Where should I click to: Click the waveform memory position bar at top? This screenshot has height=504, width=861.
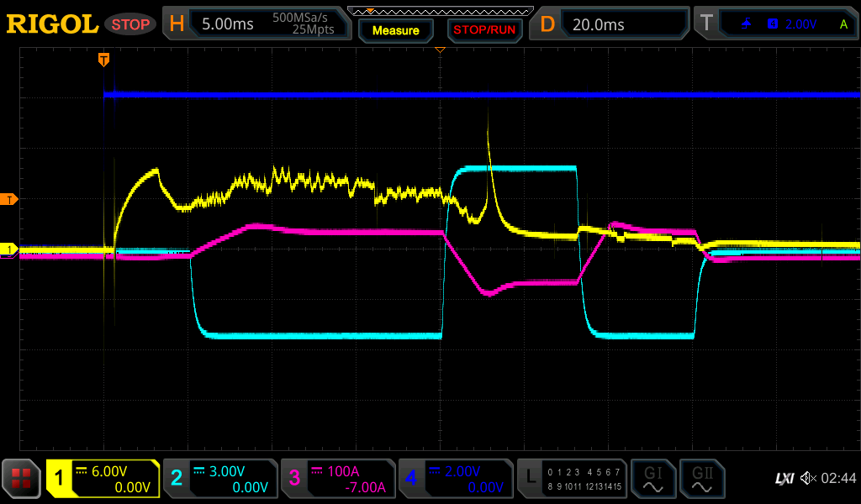[x=440, y=11]
